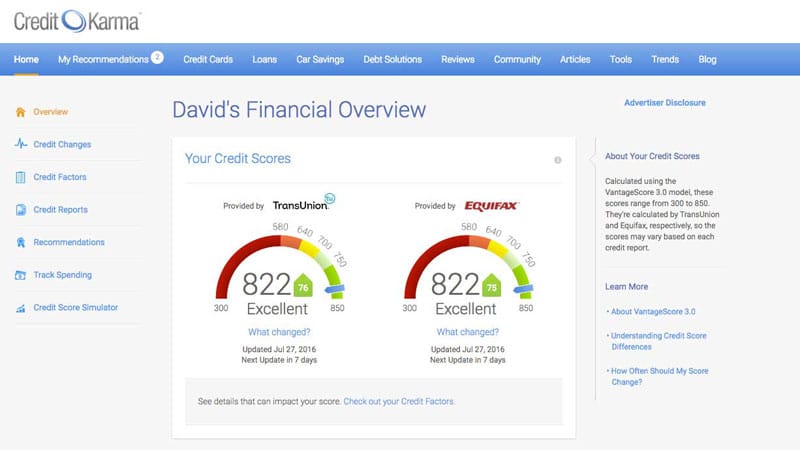The width and height of the screenshot is (800, 450).
Task: Open My Recommendations notification badge
Action: (157, 58)
